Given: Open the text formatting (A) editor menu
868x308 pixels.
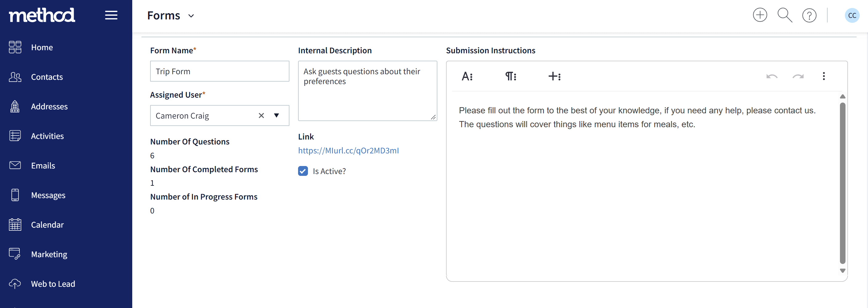Looking at the screenshot, I should (x=467, y=76).
